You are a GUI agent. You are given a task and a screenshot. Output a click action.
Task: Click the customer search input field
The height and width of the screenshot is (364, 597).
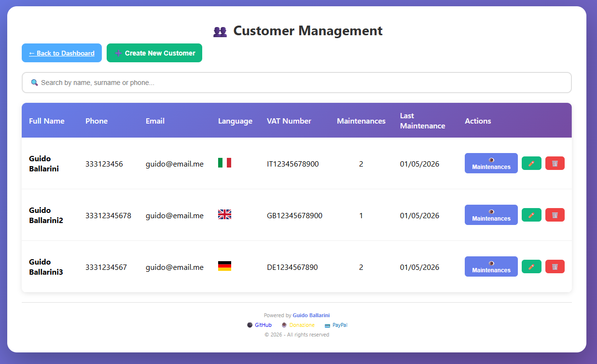click(296, 82)
